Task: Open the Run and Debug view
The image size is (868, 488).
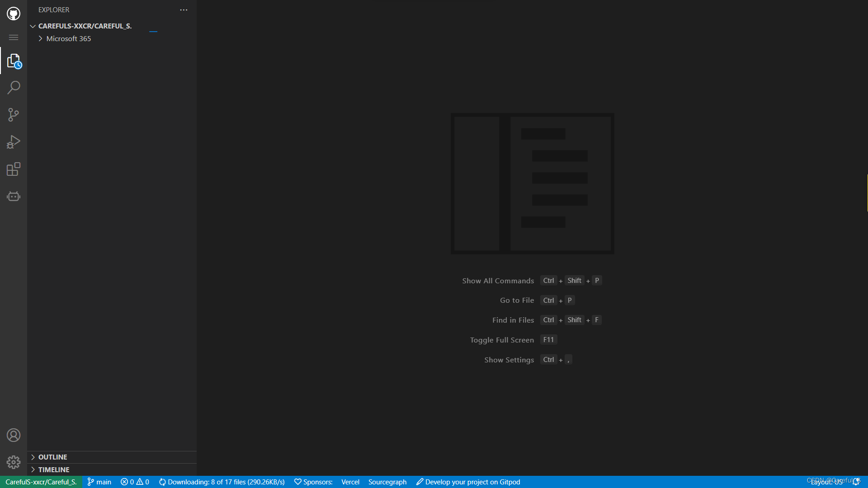Action: coord(14,142)
